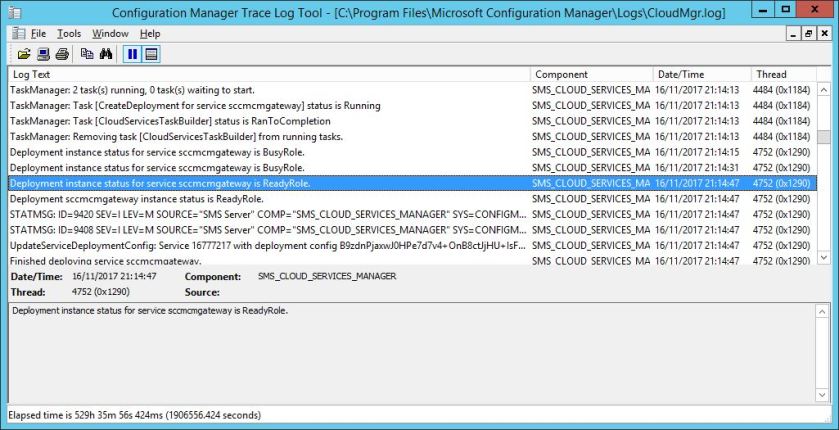
Task: Click the Copy toolbar icon
Action: [87, 54]
